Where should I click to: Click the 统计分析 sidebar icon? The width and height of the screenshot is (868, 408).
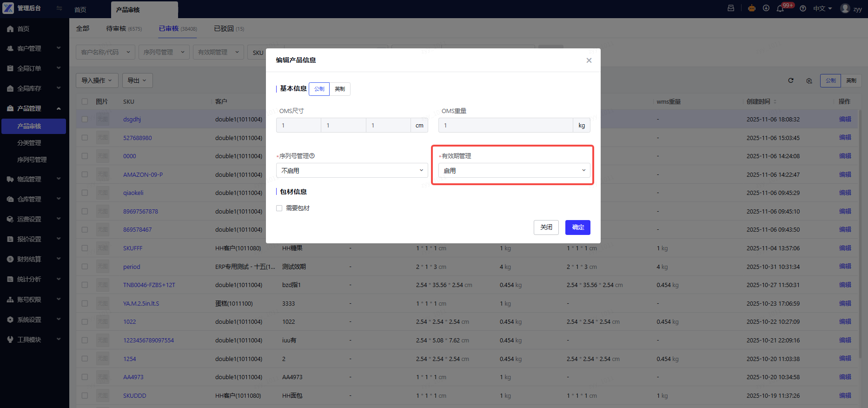tap(10, 279)
